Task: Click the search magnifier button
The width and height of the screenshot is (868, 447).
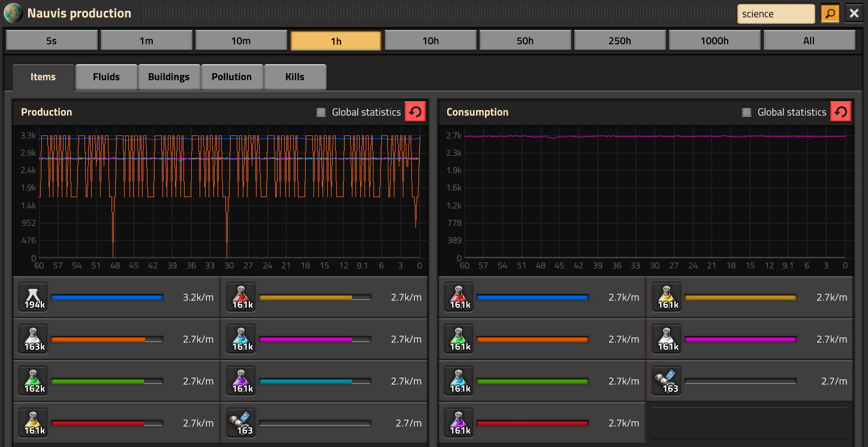Action: point(830,13)
